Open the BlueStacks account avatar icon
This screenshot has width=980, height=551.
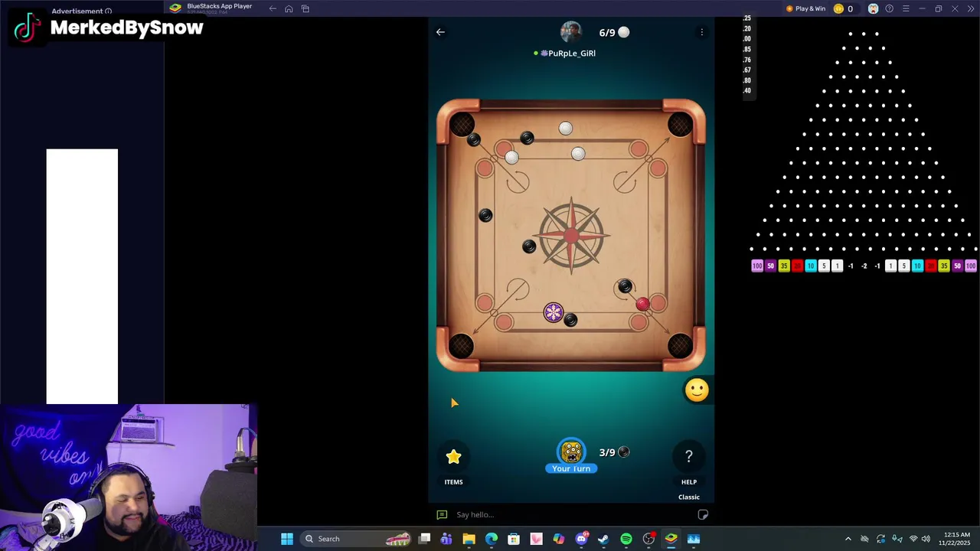(873, 8)
